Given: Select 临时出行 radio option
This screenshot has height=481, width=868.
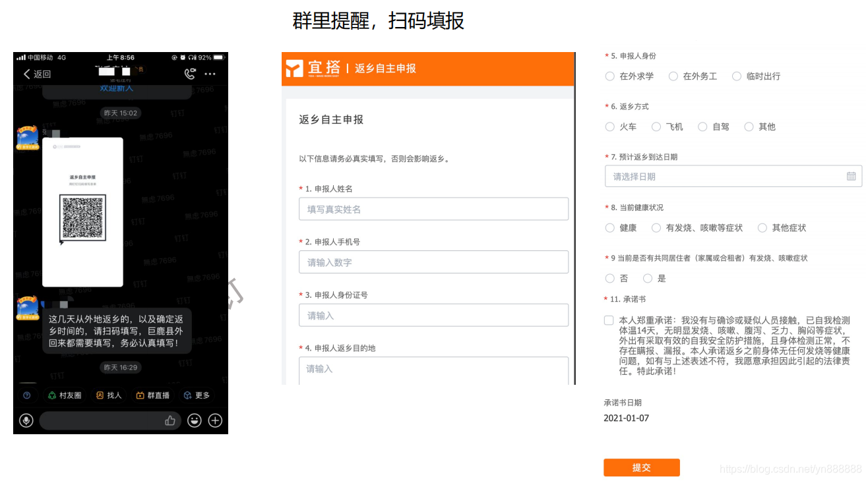Looking at the screenshot, I should pos(756,76).
